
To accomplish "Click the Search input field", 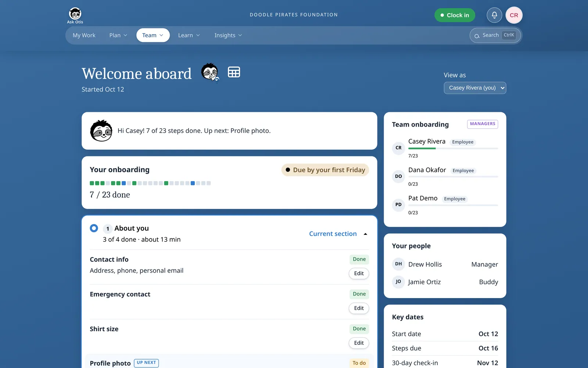I will tap(495, 35).
